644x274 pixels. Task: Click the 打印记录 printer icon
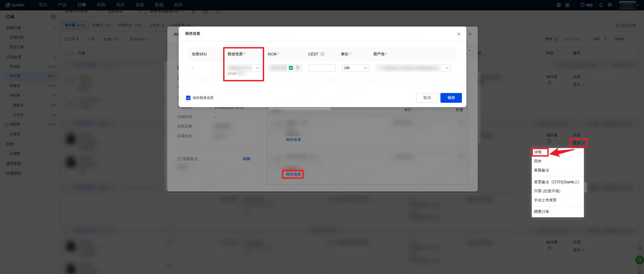coord(617,26)
